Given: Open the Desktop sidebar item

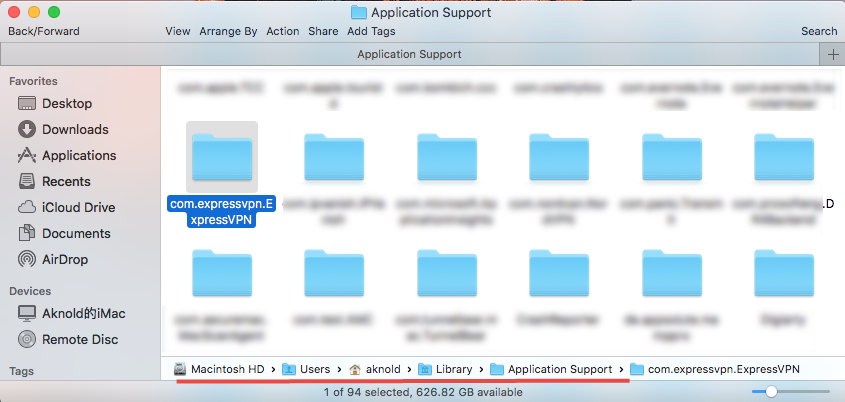Looking at the screenshot, I should [66, 103].
